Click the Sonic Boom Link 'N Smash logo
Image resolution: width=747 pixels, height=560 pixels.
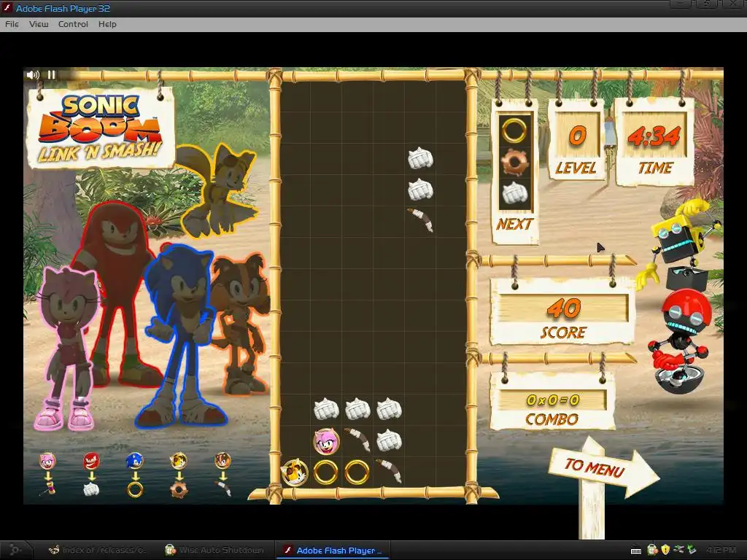tap(101, 128)
